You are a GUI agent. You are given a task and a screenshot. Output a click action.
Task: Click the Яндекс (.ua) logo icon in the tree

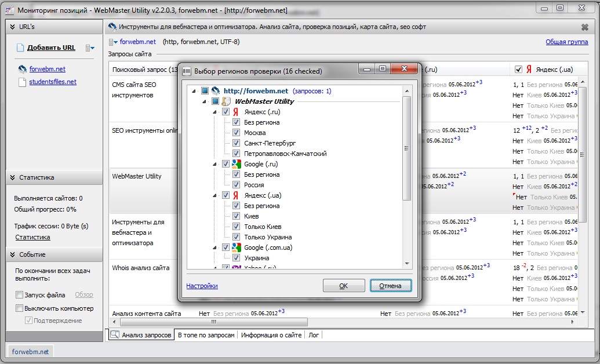pyautogui.click(x=236, y=195)
